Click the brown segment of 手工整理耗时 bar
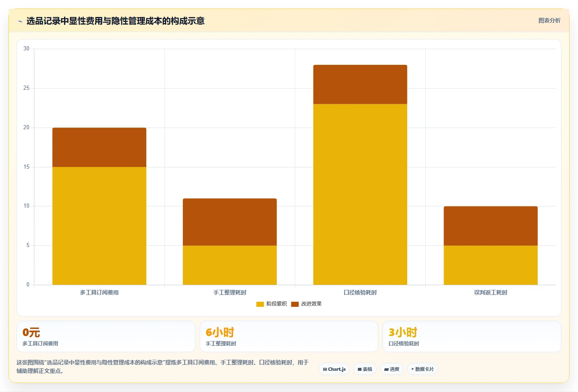Screen dimensions: 578x392 (x=230, y=222)
